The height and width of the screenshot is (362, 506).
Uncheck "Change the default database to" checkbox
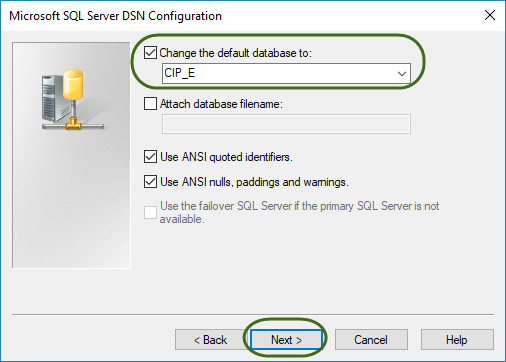tap(150, 53)
